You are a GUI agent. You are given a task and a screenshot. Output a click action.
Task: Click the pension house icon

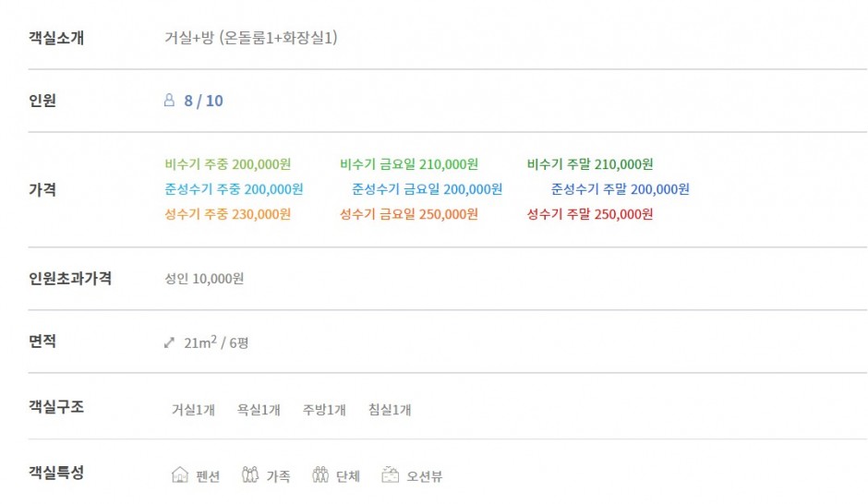point(180,474)
